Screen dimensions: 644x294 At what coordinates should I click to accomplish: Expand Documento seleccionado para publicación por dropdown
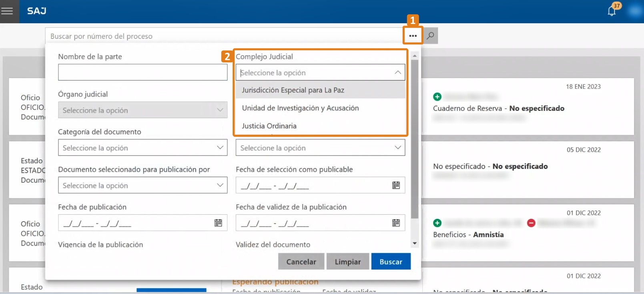tap(142, 185)
